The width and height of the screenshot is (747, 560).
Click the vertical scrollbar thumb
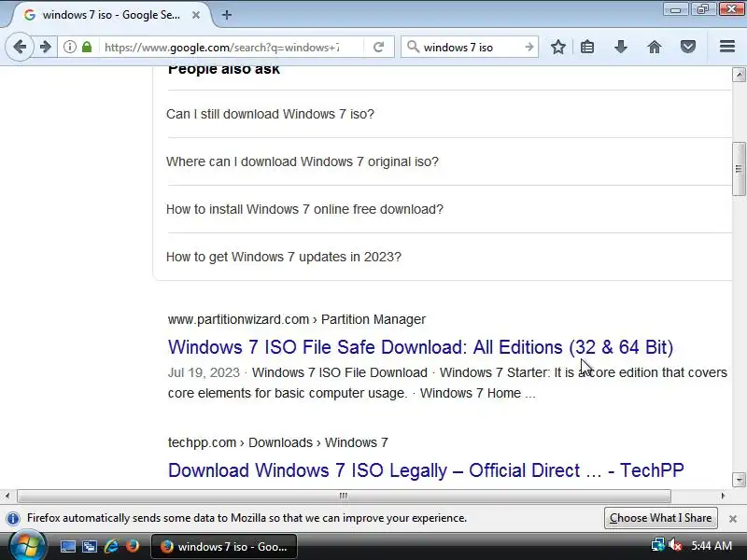pos(739,169)
